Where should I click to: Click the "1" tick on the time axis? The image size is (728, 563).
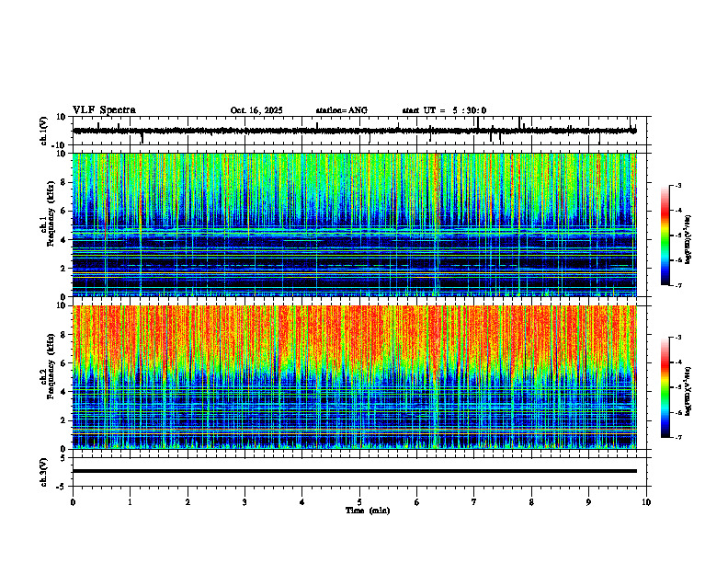(130, 502)
